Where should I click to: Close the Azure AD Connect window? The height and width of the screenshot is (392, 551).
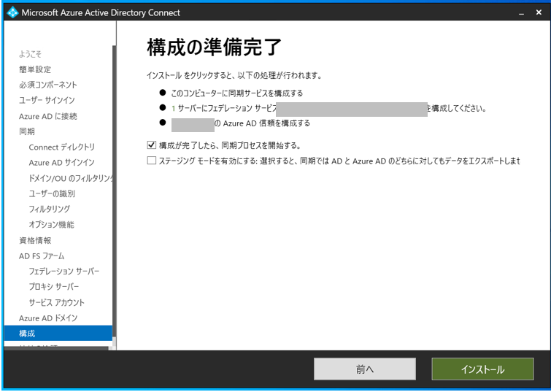coord(539,12)
